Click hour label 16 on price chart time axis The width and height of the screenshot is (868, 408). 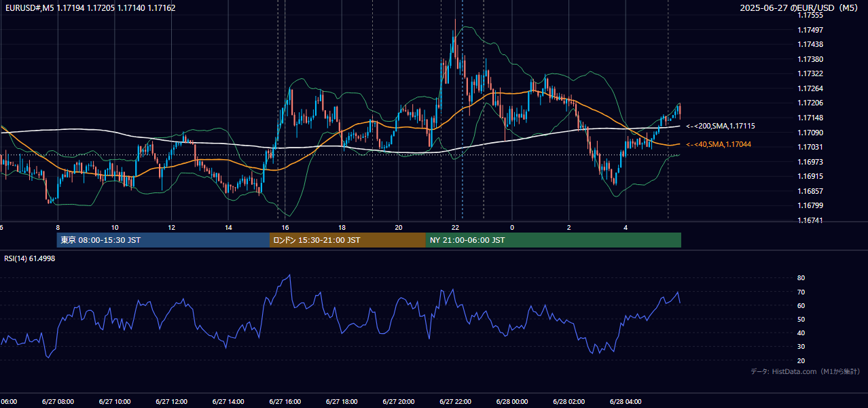(x=285, y=227)
